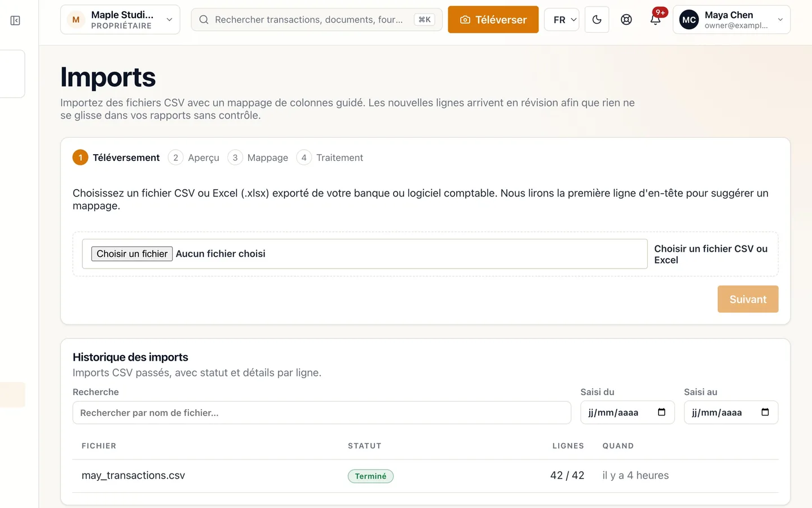
Task: Click the MC user avatar
Action: (x=689, y=20)
